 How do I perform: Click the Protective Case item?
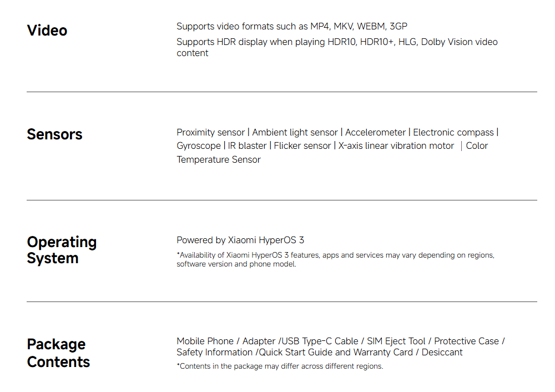[x=466, y=341]
